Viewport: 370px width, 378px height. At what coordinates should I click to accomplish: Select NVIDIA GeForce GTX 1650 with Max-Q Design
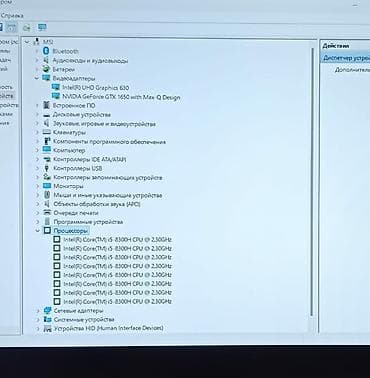point(121,97)
